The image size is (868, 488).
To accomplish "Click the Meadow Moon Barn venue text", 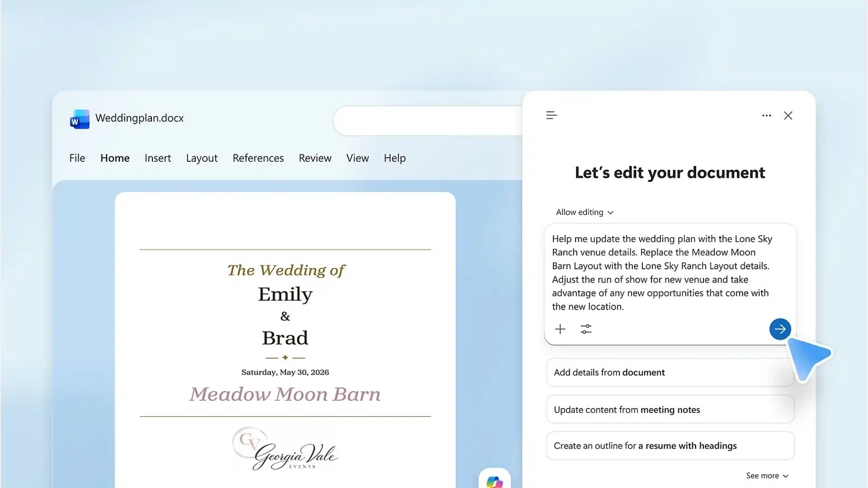I will [x=285, y=394].
